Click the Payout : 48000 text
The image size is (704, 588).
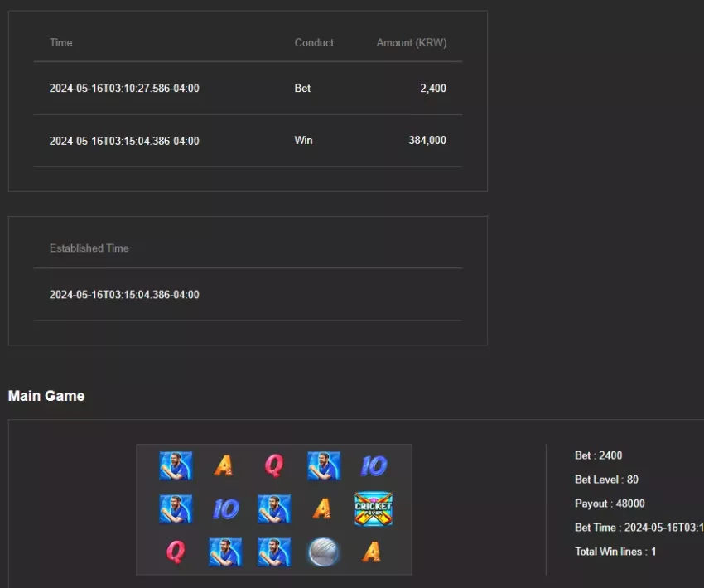pos(610,504)
